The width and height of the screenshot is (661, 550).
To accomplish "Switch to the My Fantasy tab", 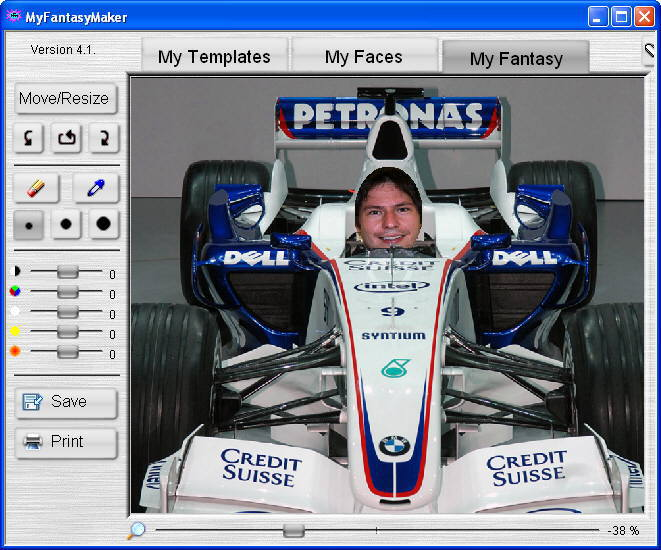I will click(516, 58).
